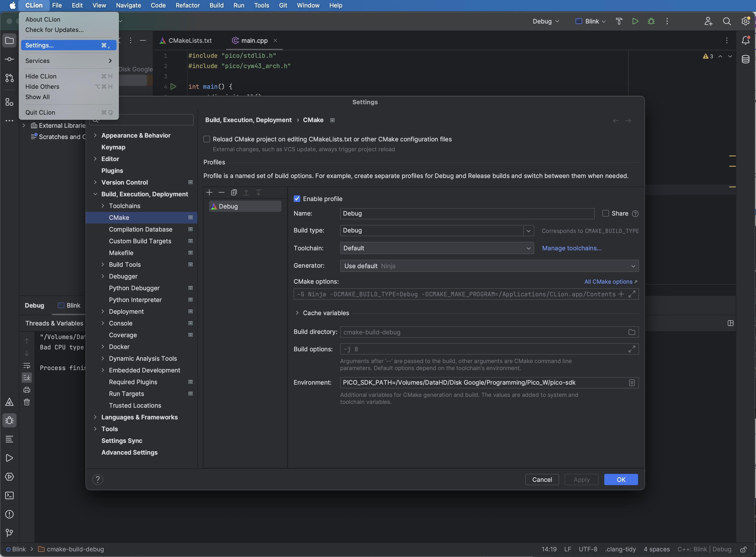
Task: Open the Problems tool window icon
Action: (x=9, y=514)
